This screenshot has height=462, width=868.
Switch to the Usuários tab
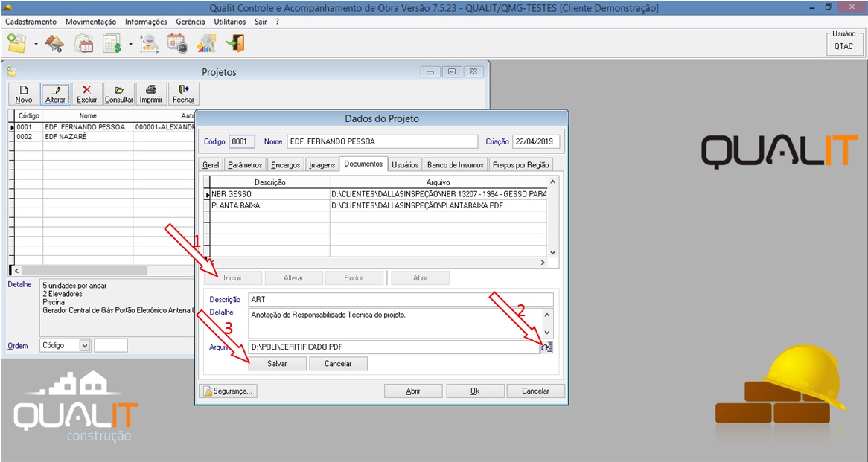(x=405, y=165)
